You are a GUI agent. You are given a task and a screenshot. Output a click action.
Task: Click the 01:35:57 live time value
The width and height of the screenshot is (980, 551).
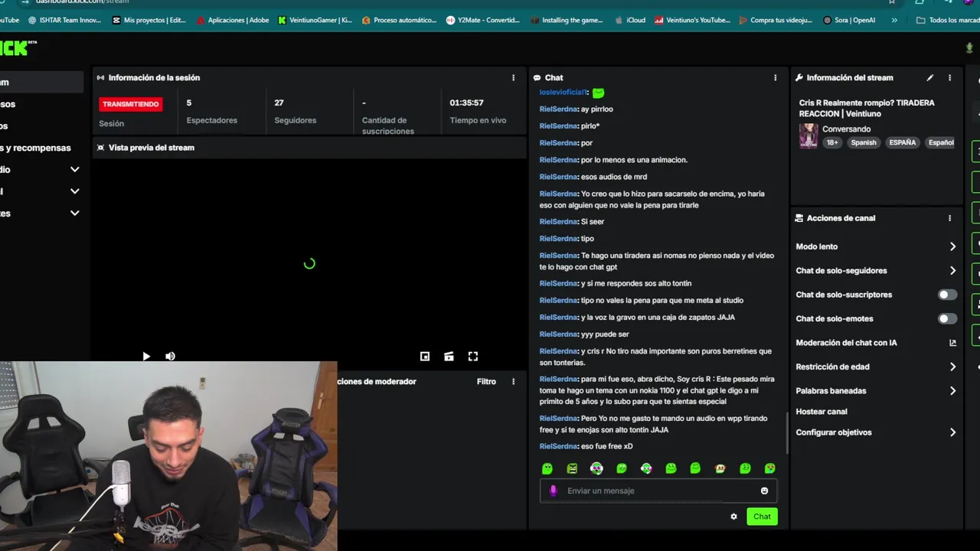point(466,103)
